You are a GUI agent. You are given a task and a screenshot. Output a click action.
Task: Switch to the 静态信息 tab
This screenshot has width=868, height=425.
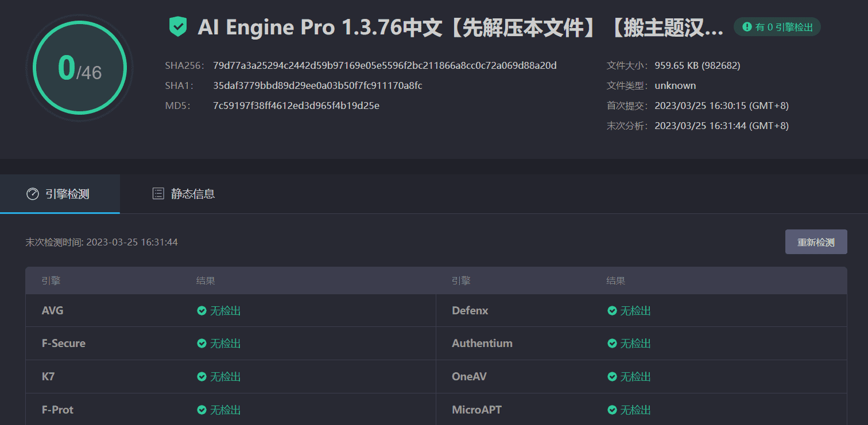pos(184,194)
